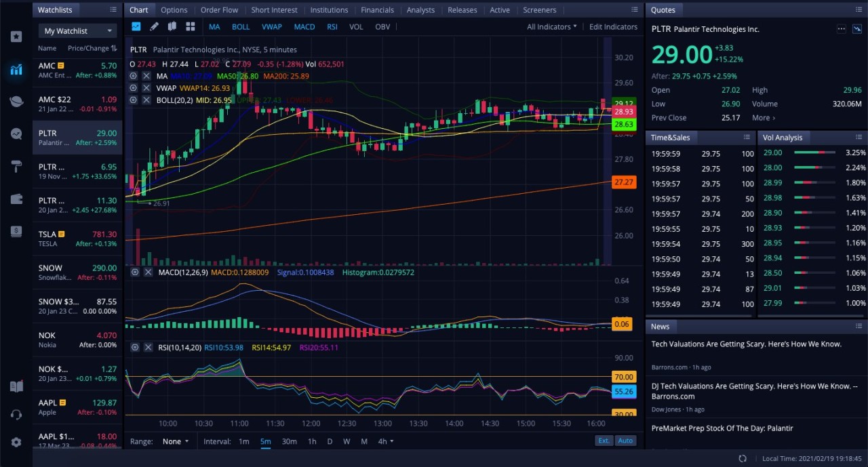Click the headset support icon in sidebar
This screenshot has height=467, width=868.
16,414
